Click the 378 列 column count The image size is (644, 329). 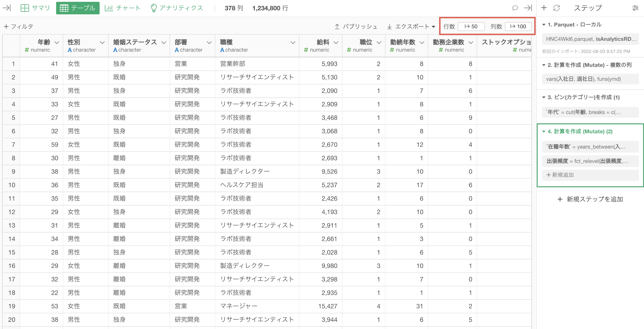pos(234,8)
